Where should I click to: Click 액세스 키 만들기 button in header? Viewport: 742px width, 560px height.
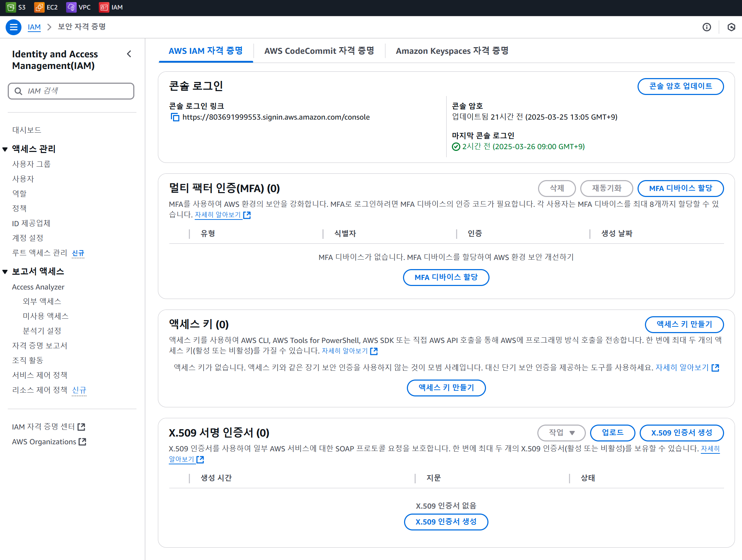coord(684,324)
